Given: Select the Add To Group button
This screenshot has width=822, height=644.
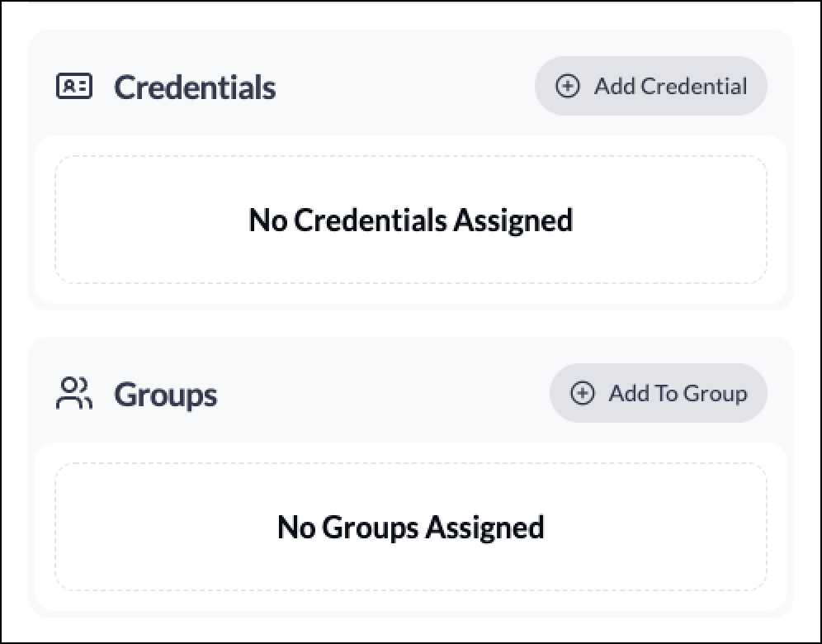Looking at the screenshot, I should click(658, 393).
